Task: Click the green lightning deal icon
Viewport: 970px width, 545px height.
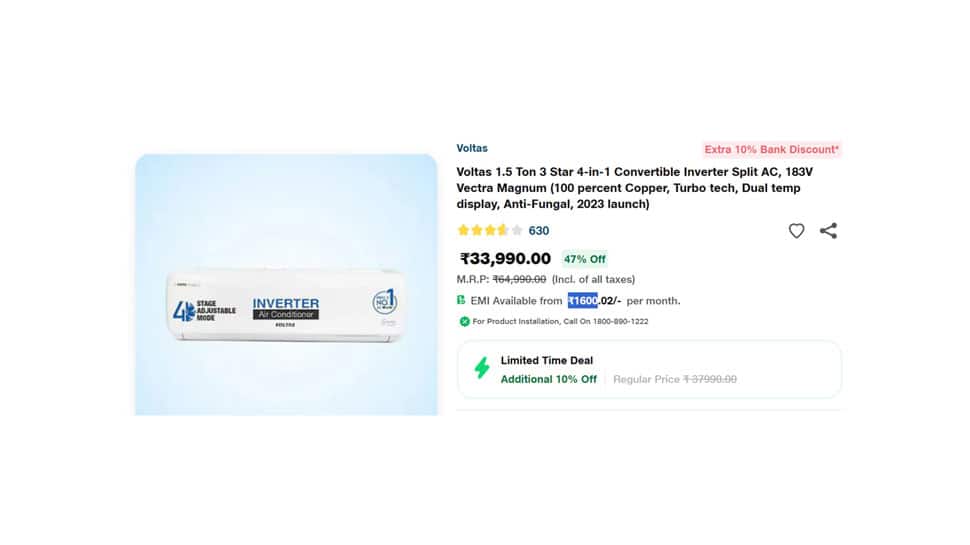Action: click(482, 367)
